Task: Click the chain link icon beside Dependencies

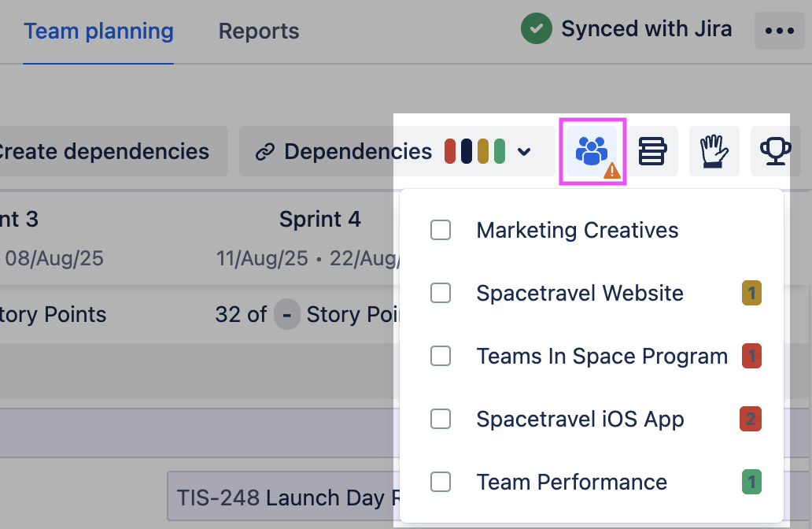Action: (265, 152)
